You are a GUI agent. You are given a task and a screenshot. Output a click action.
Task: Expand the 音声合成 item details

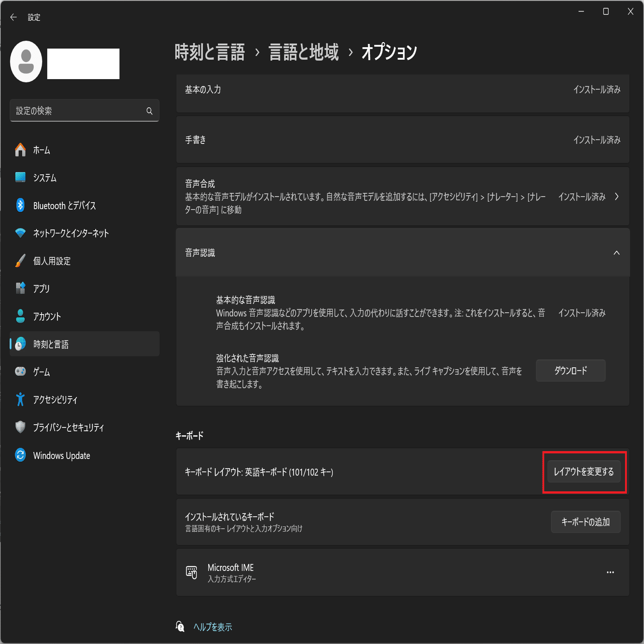point(617,196)
